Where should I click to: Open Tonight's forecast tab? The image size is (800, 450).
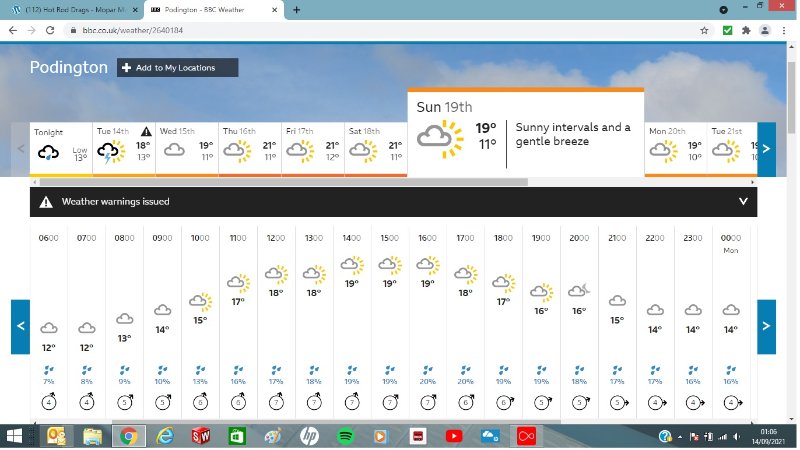point(61,149)
